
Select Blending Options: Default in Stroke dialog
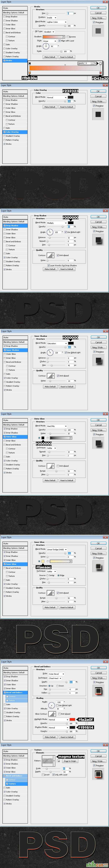tap(15, 13)
